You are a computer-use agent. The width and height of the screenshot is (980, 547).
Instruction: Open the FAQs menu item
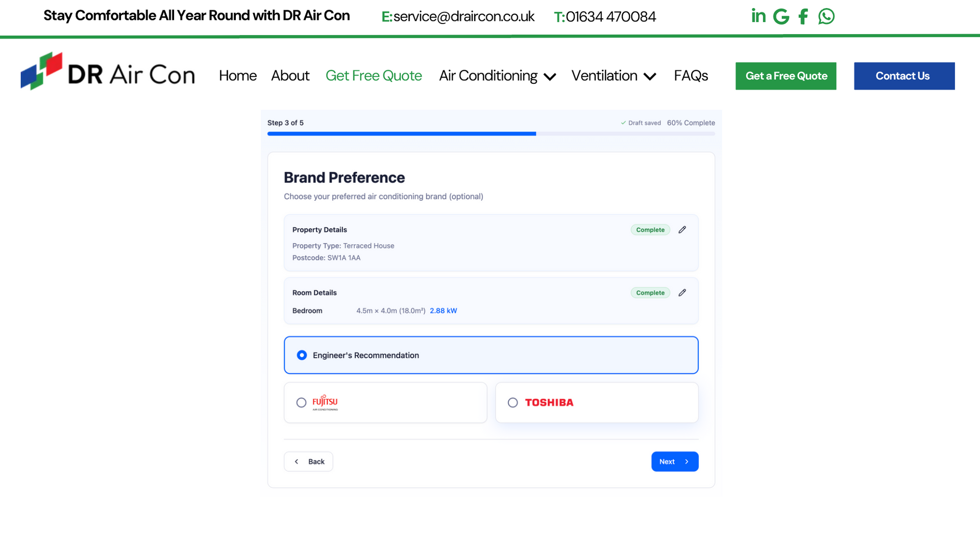(x=691, y=76)
